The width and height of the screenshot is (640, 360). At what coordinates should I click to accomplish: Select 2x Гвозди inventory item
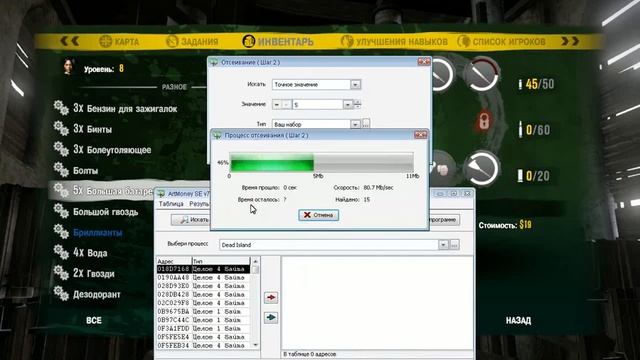click(x=93, y=273)
